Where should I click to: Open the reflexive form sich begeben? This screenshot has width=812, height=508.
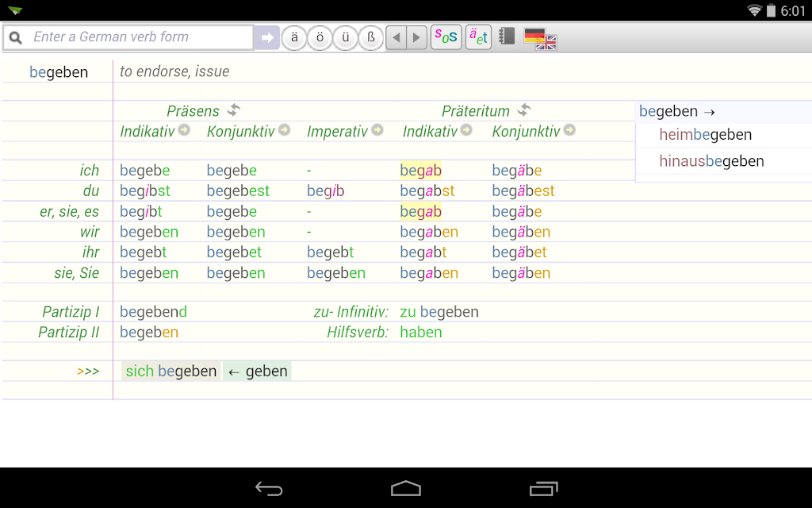pos(171,371)
